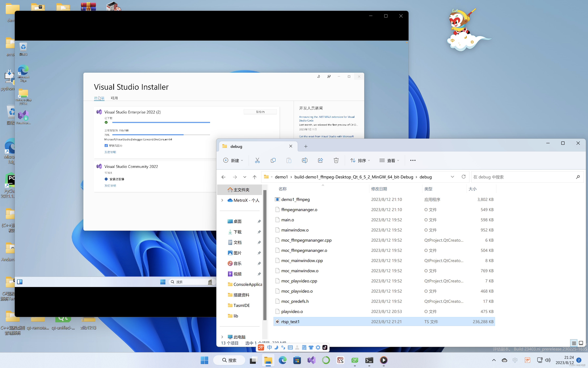Open the See more ellipsis menu

413,160
